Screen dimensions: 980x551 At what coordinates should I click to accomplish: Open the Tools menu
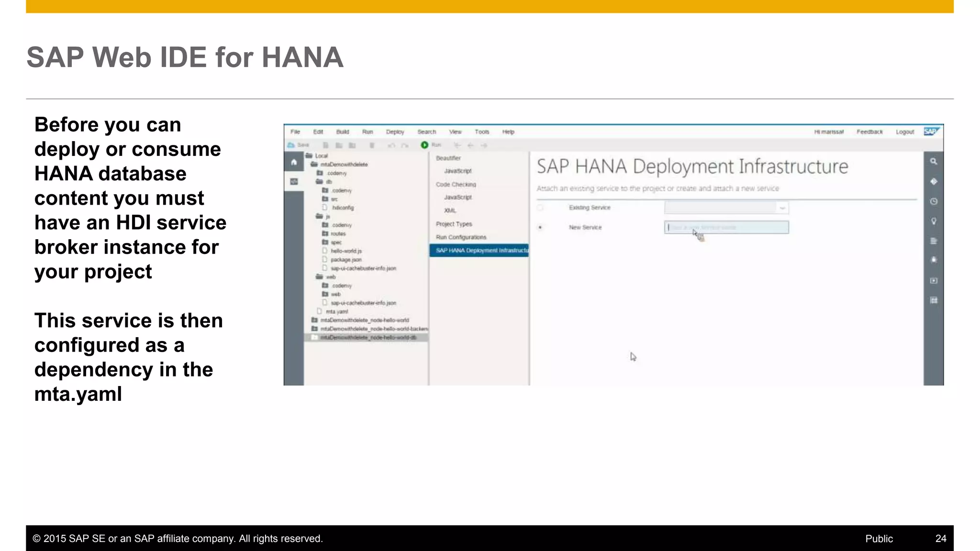click(482, 132)
